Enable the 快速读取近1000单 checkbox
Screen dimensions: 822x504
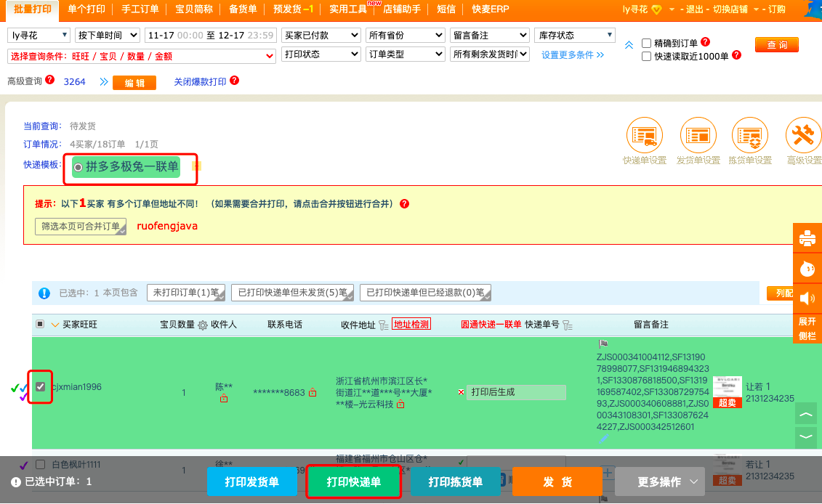point(646,56)
